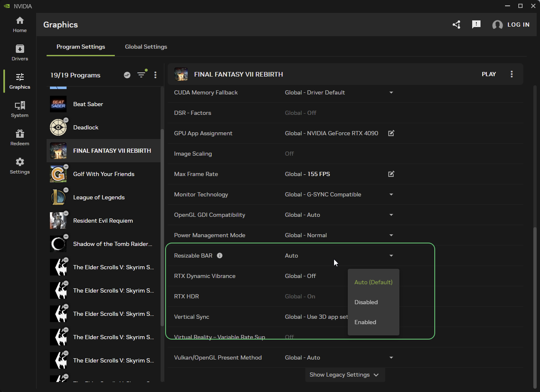This screenshot has height=392, width=540.
Task: Open the System section
Action: pyautogui.click(x=20, y=109)
